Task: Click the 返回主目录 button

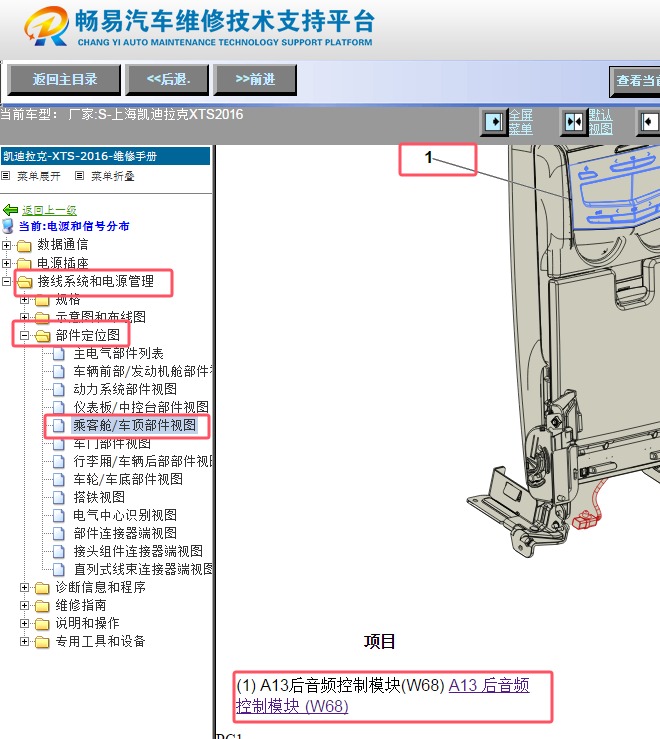Action: click(x=65, y=79)
